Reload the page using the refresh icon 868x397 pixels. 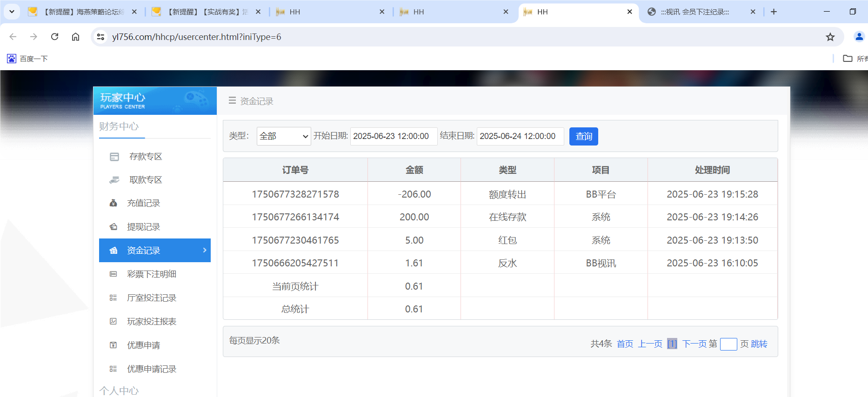[x=54, y=37]
